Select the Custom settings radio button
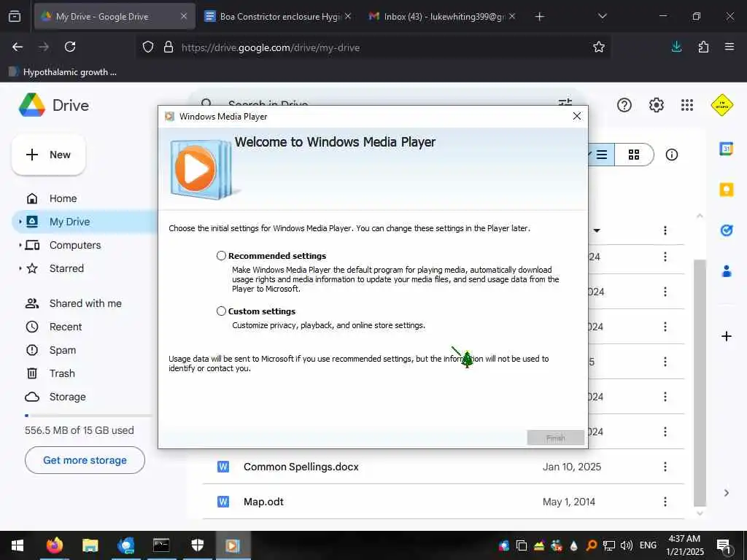Image resolution: width=747 pixels, height=560 pixels. [x=221, y=311]
